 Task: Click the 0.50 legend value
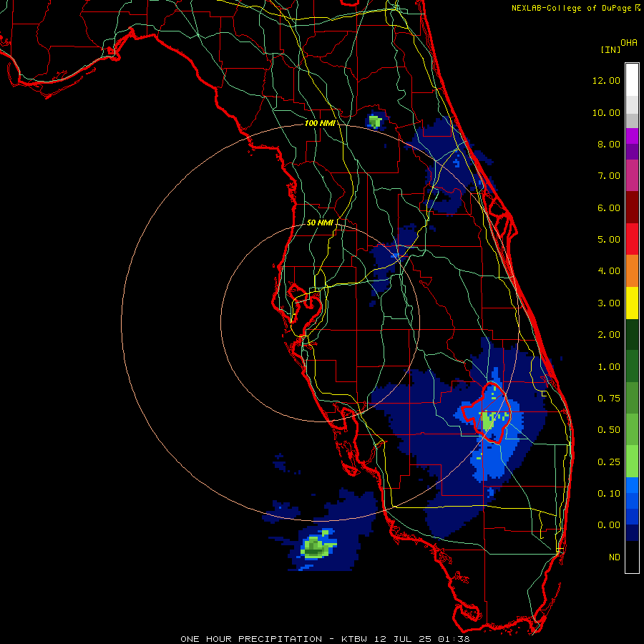609,430
